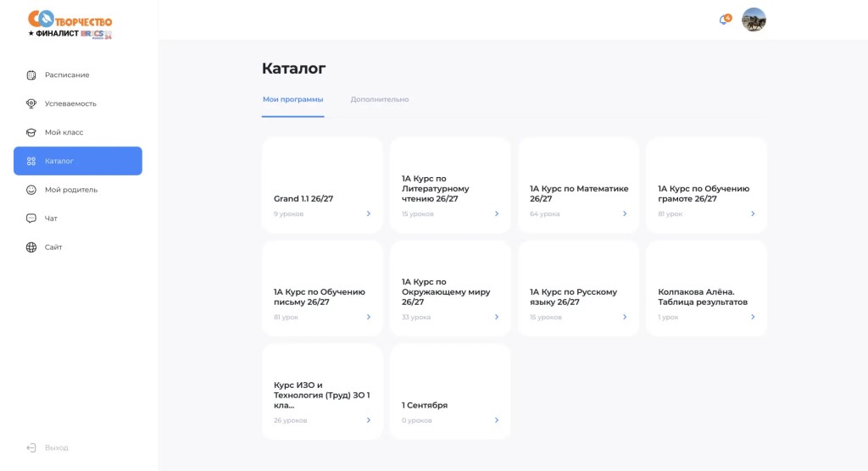Click the Сотворчество logo

[x=70, y=25]
